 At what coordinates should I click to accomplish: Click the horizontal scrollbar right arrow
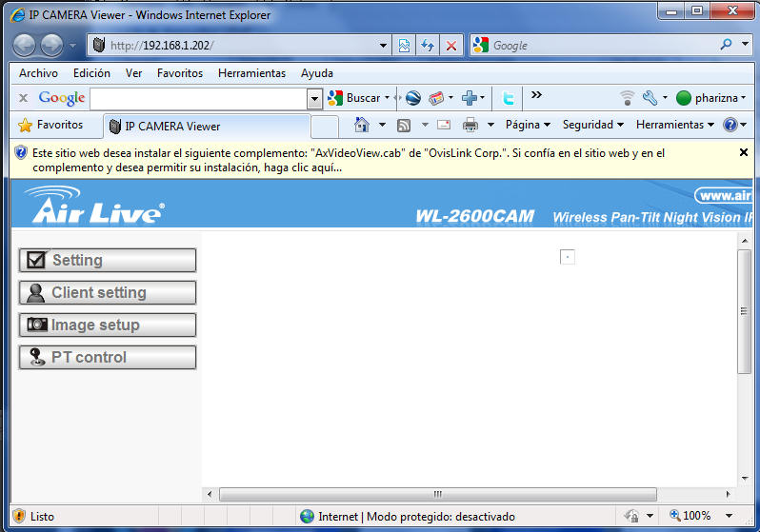pos(728,494)
